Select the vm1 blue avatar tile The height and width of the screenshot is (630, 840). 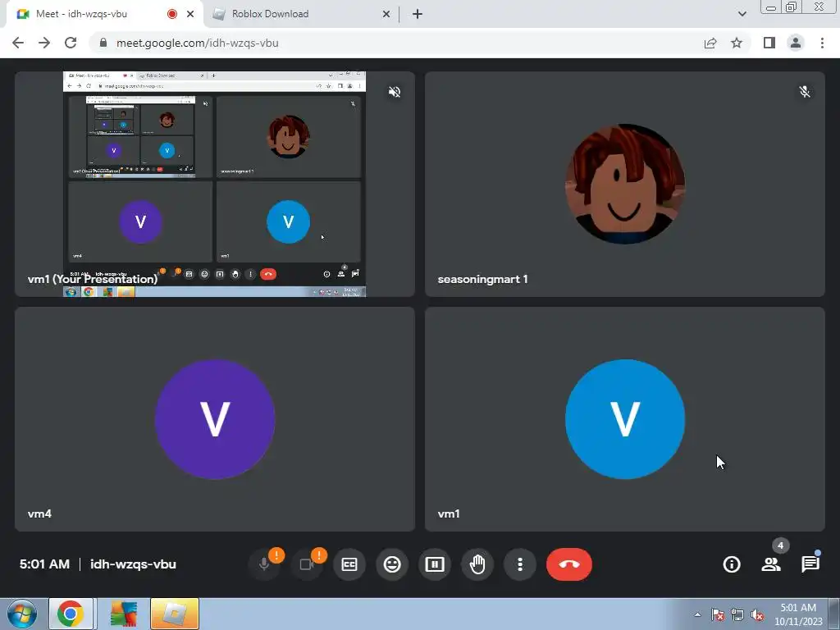coord(624,419)
